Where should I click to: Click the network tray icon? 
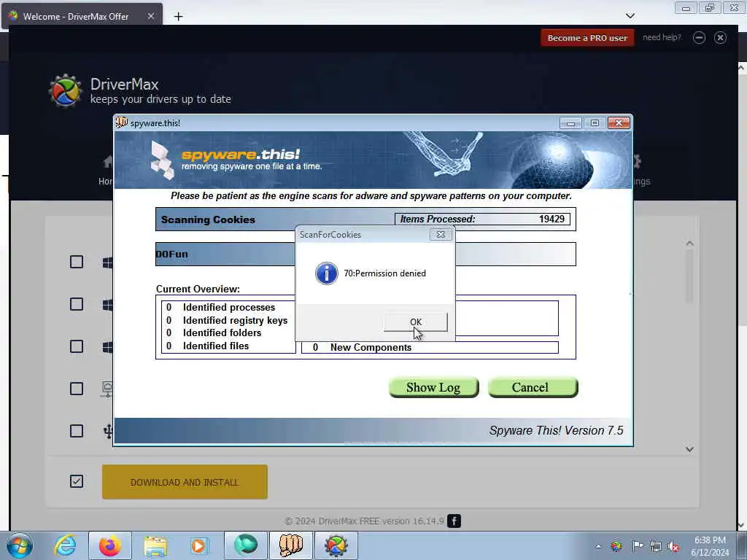(x=656, y=547)
